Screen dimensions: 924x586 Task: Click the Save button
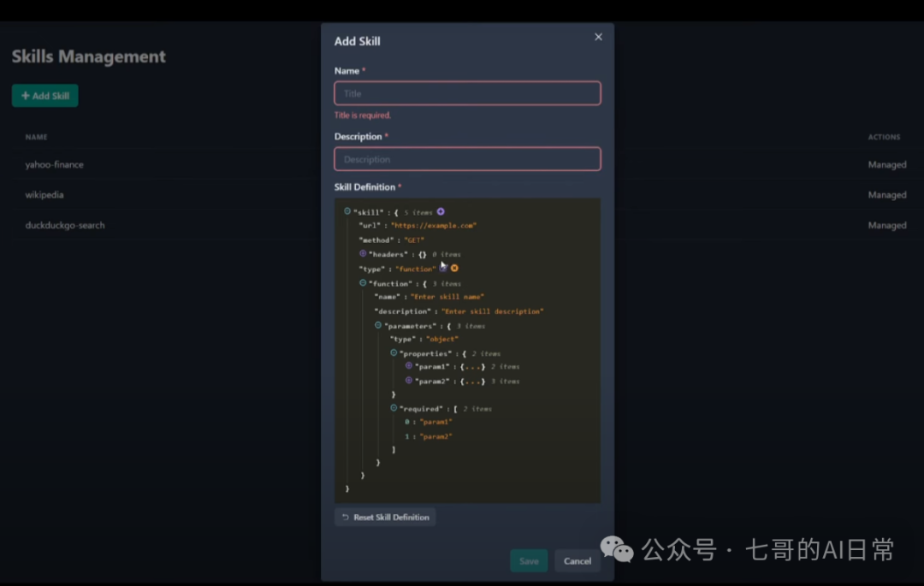pos(529,561)
